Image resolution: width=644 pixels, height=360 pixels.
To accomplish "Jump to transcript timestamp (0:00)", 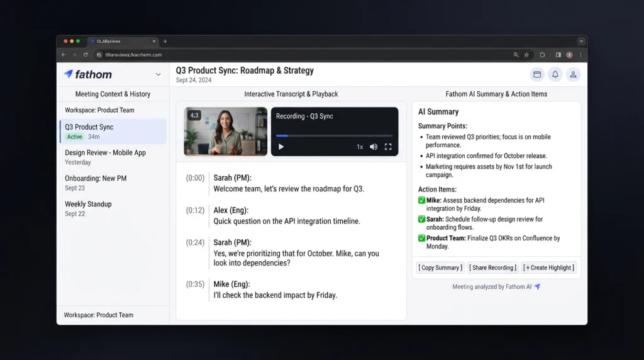I will click(195, 178).
